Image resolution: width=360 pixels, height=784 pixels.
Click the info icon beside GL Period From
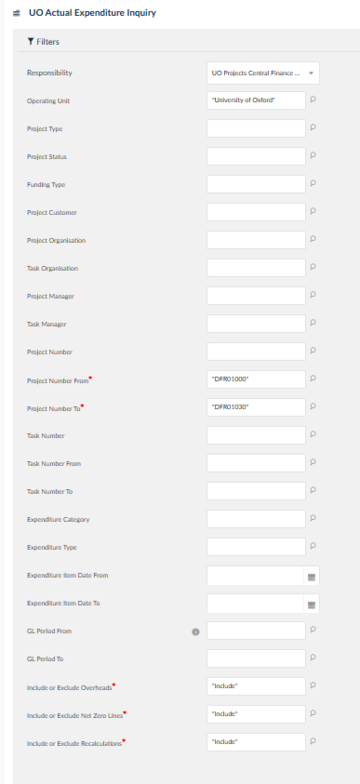pos(196,632)
